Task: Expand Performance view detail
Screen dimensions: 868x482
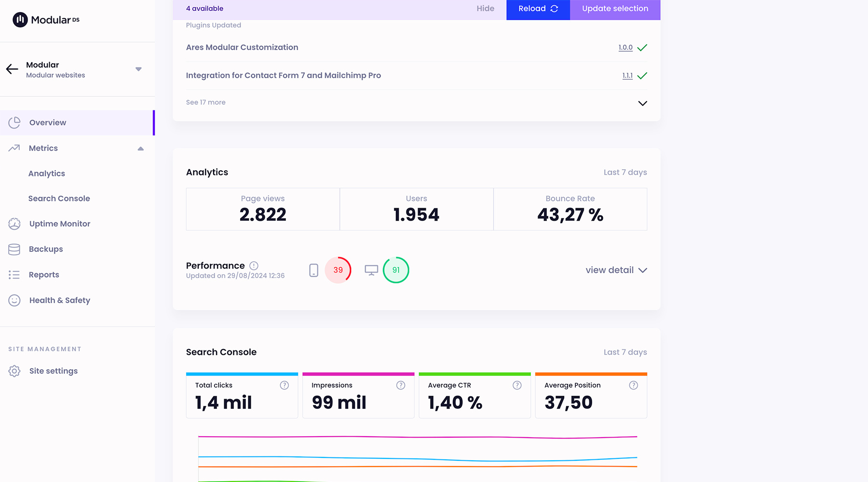Action: pos(616,270)
